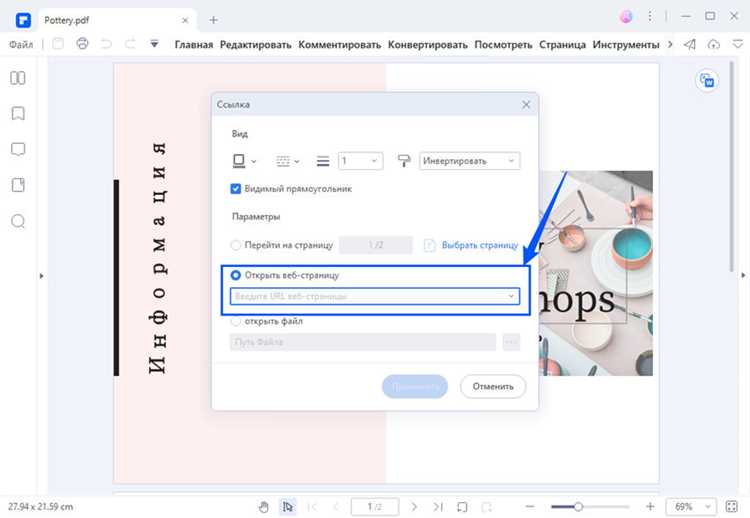750x518 pixels.
Task: Switch to the Посмотреть tab
Action: click(503, 44)
